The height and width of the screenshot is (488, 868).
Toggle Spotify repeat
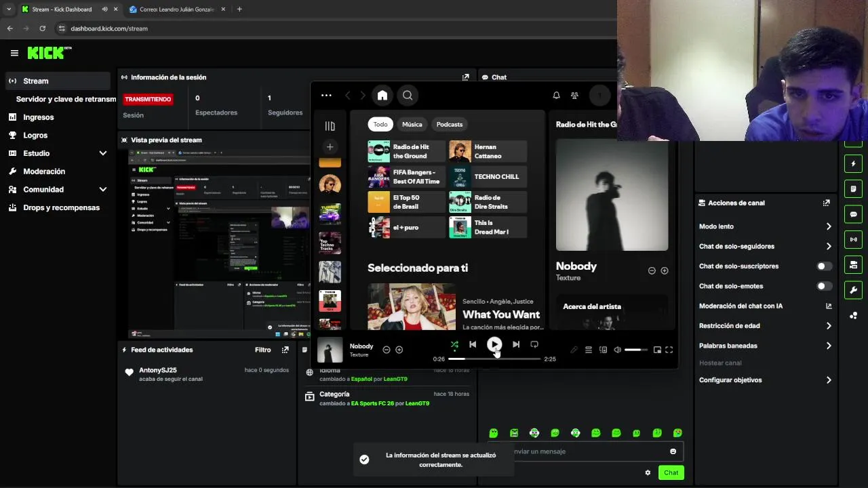pyautogui.click(x=534, y=344)
